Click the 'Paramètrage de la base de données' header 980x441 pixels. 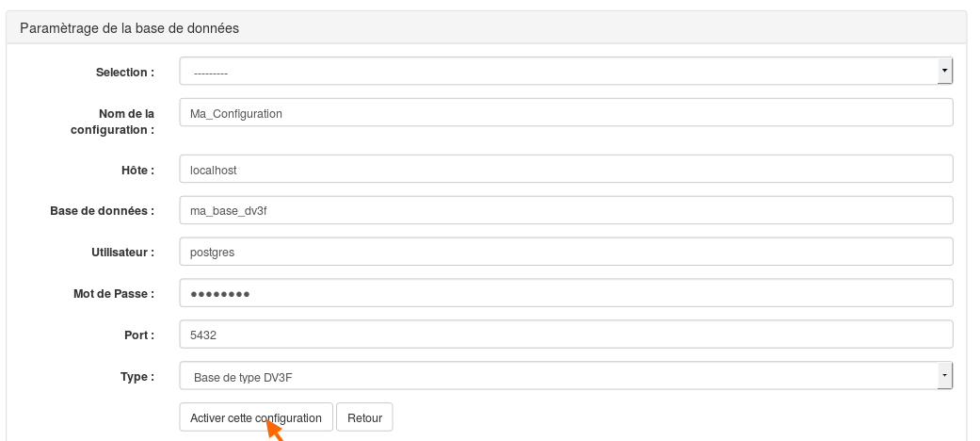tap(129, 28)
